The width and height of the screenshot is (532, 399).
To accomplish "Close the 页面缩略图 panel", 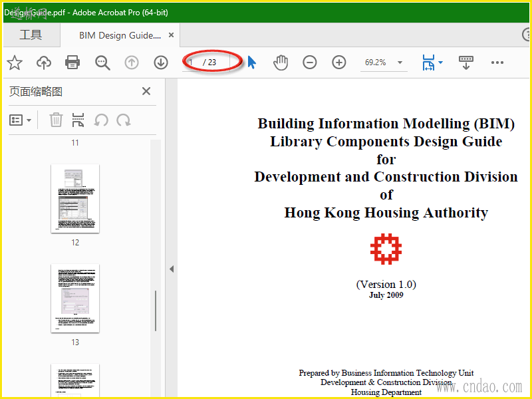I will [146, 92].
